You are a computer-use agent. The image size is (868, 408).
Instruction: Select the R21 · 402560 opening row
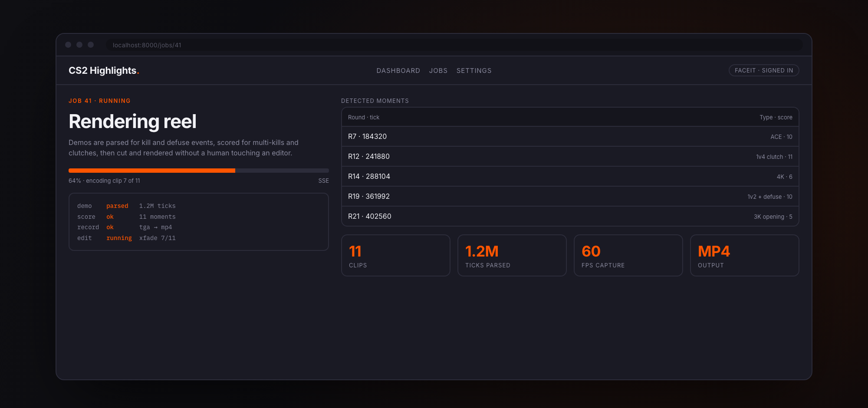click(570, 216)
